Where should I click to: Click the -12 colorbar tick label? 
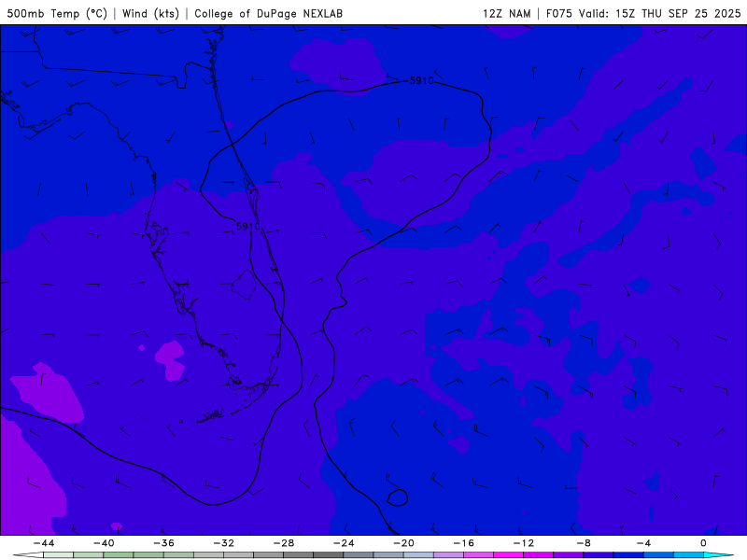click(524, 543)
